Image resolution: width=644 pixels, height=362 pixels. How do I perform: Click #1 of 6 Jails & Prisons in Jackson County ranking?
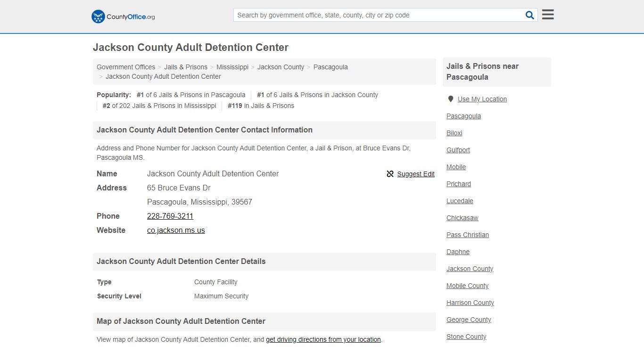click(317, 95)
